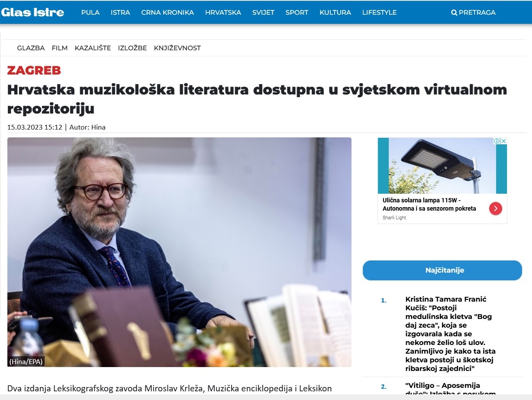Viewport: 532px width, 400px height.
Task: Open the ISTRA menu section
Action: 120,13
